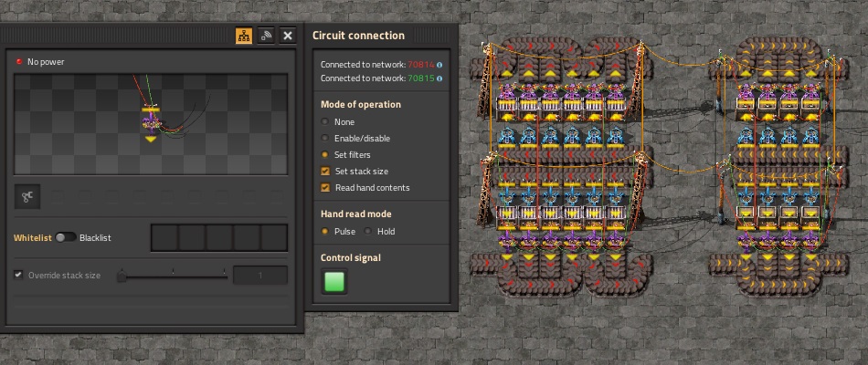The width and height of the screenshot is (868, 365).
Task: Open the second filter slot beside Blacklist
Action: click(192, 238)
